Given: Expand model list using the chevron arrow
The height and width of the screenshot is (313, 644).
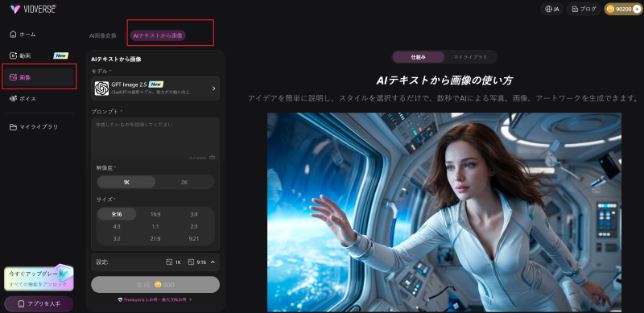Looking at the screenshot, I should 213,89.
